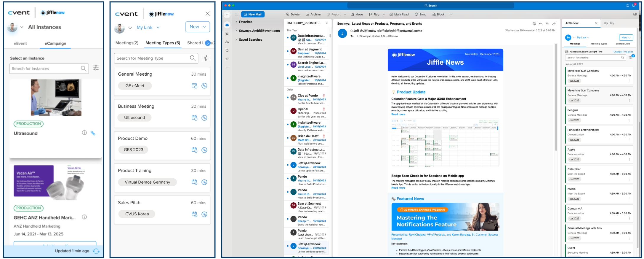Close the Jifflenow tab with its X
The width and height of the screenshot is (644, 259).
pyautogui.click(x=596, y=23)
